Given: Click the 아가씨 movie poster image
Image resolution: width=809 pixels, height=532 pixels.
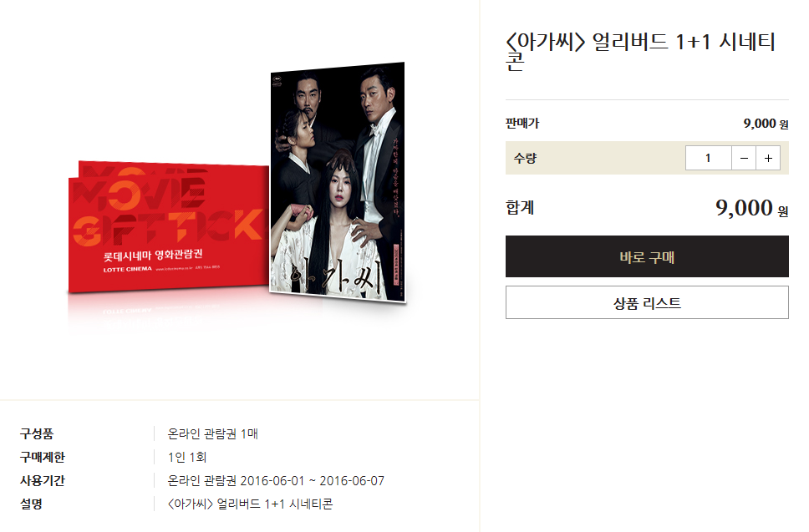Looking at the screenshot, I should 338,182.
